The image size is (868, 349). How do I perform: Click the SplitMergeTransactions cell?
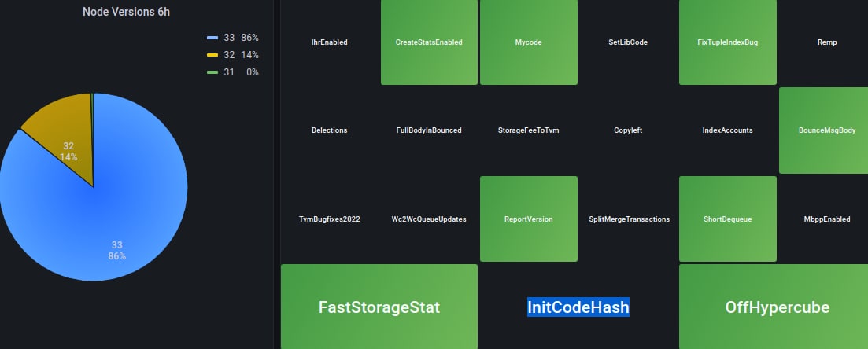629,219
